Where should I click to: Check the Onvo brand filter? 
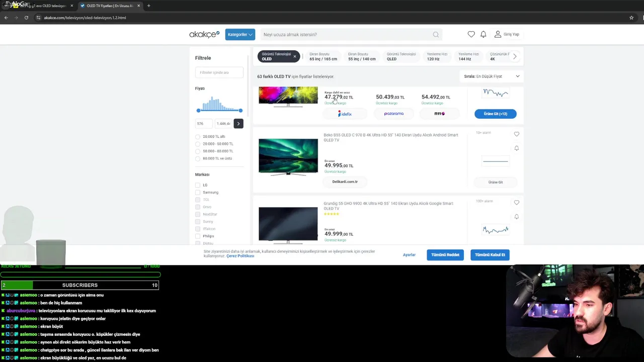(198, 207)
